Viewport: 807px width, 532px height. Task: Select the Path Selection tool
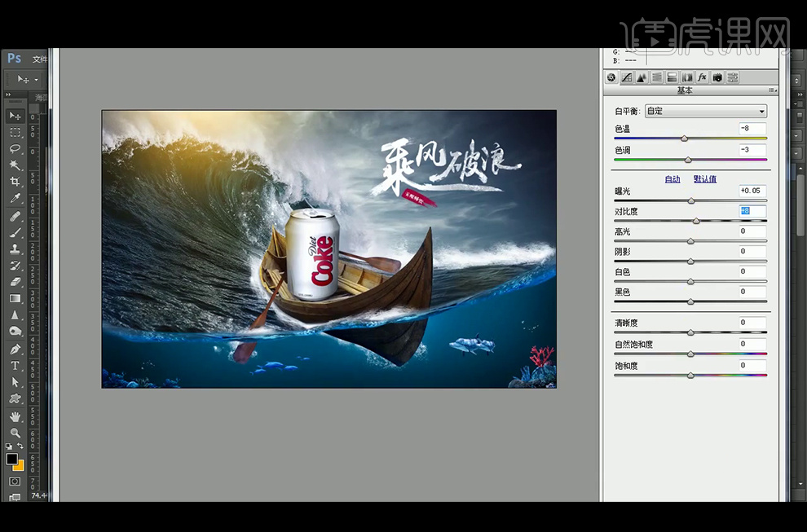tap(15, 382)
